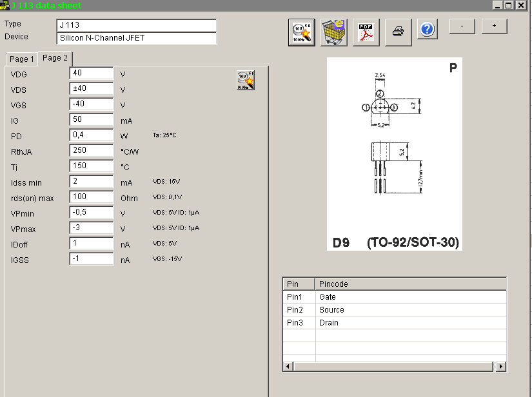Click the VPmax value field -3
532x397 pixels.
(92, 228)
